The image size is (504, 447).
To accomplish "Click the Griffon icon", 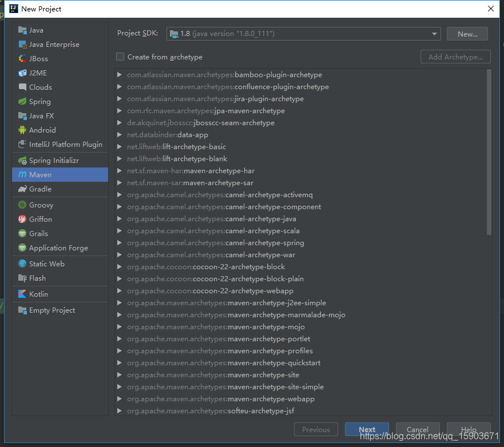I will click(22, 219).
